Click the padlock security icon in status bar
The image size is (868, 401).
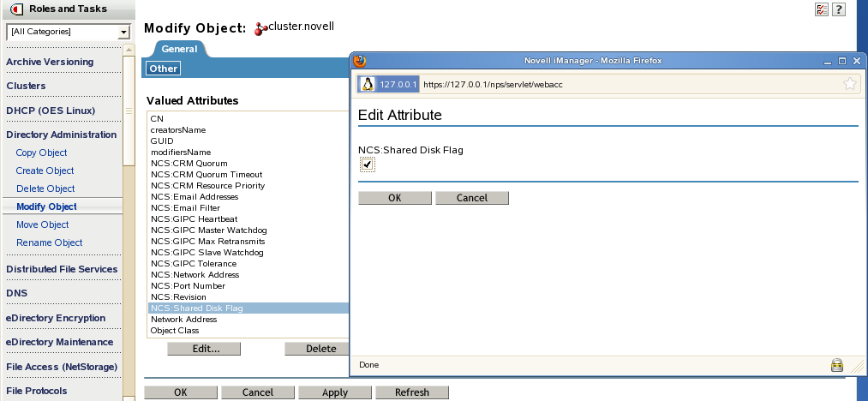837,365
